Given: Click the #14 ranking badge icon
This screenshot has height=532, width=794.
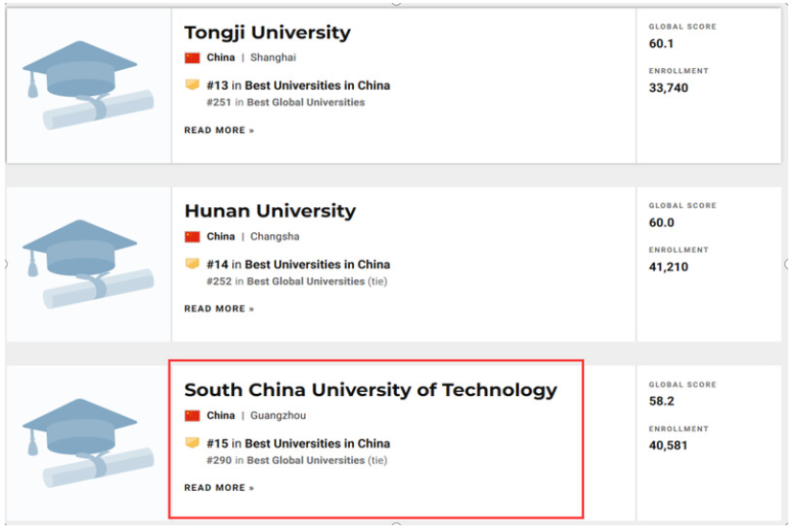Looking at the screenshot, I should click(x=193, y=265).
